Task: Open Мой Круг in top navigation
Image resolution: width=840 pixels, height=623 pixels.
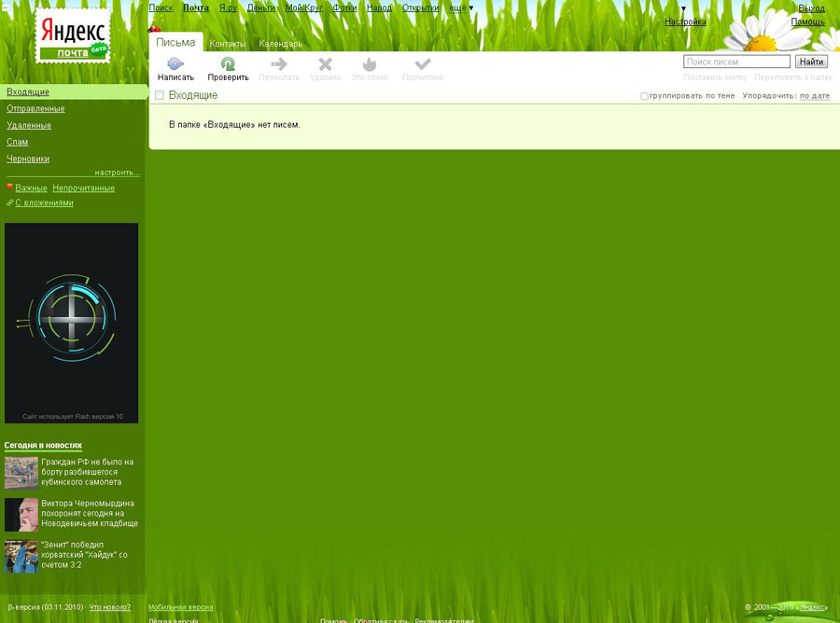Action: [x=303, y=8]
